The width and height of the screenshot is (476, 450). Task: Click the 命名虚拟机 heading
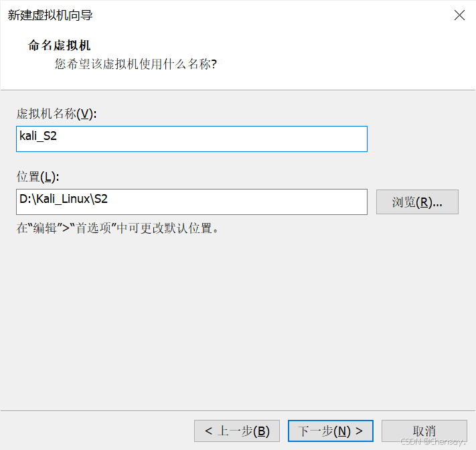tap(59, 46)
